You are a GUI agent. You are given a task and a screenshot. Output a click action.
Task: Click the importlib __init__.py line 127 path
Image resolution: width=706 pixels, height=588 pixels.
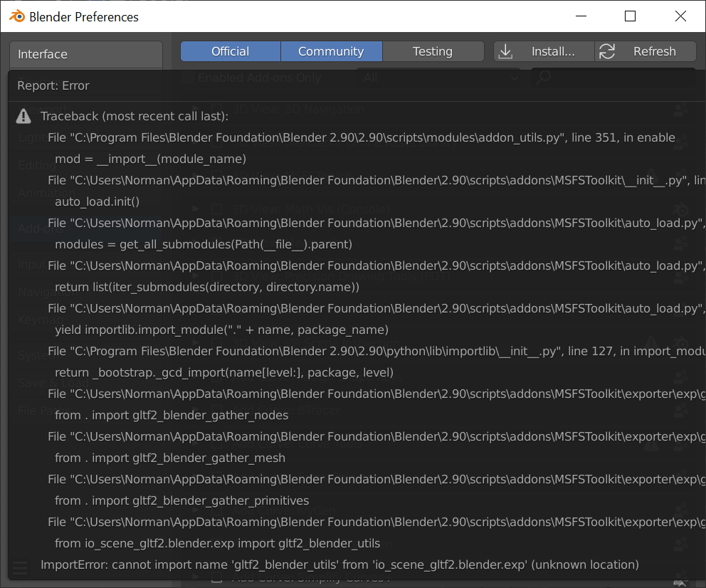pyautogui.click(x=376, y=351)
